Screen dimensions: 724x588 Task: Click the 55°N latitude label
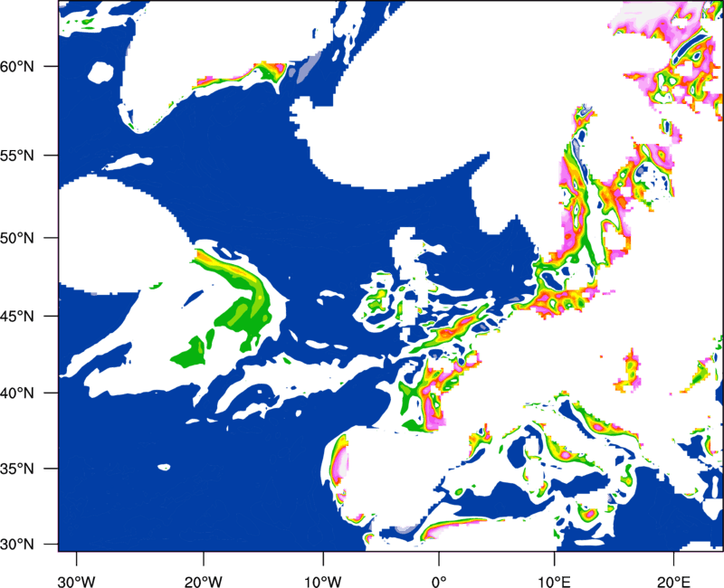coord(17,156)
